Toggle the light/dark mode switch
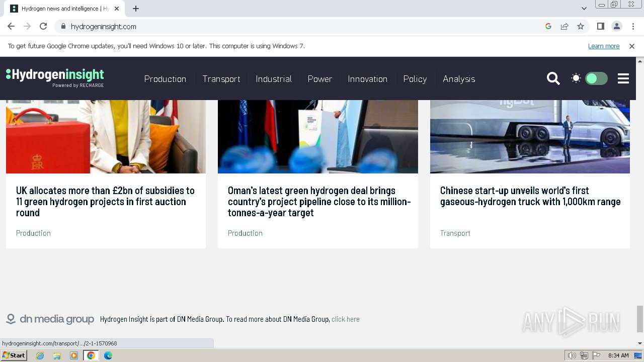Image resolution: width=644 pixels, height=362 pixels. [x=596, y=78]
